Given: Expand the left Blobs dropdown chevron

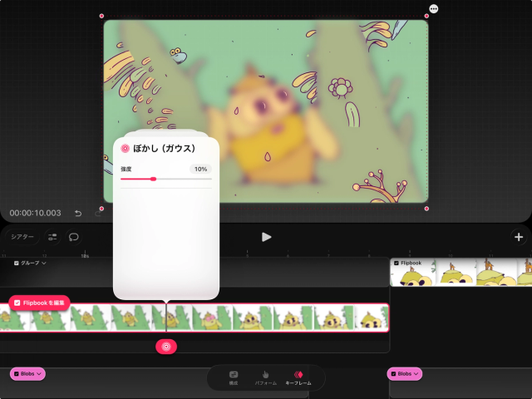Looking at the screenshot, I should (39, 373).
